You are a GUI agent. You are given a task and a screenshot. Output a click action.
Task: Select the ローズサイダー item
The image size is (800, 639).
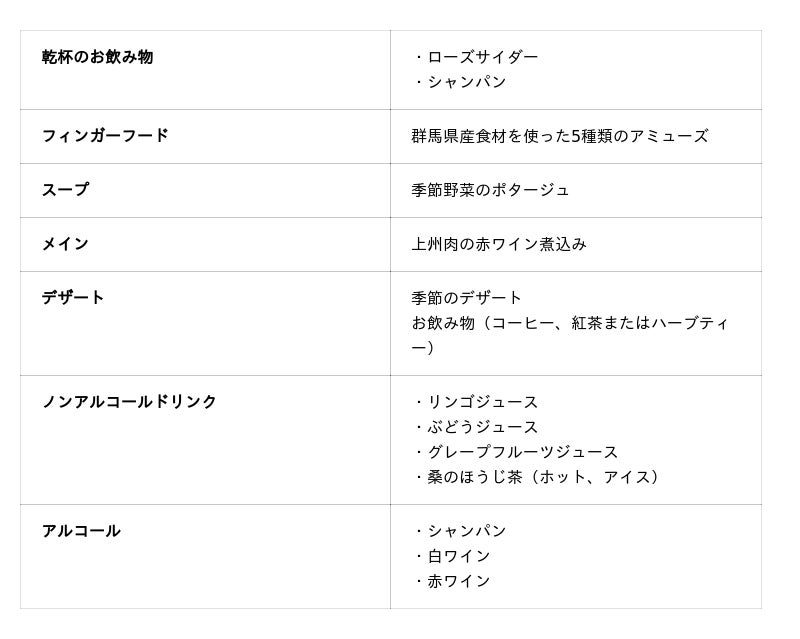coord(482,57)
